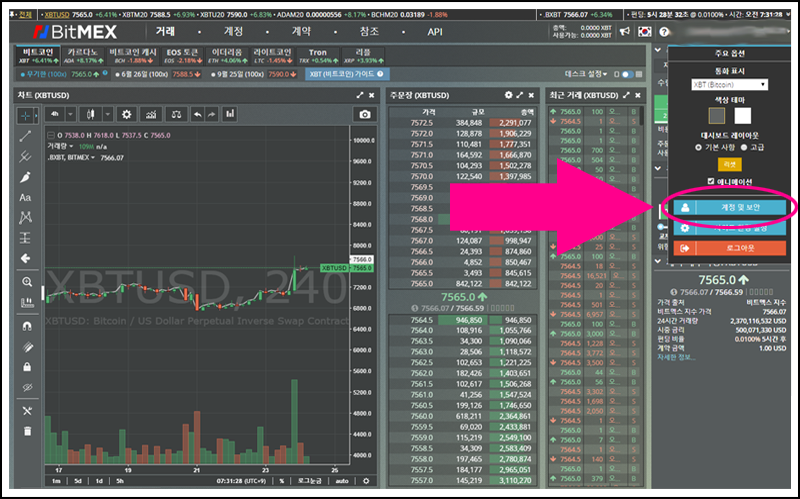Expand the order book panel to fullscreen
The width and height of the screenshot is (800, 499).
pyautogui.click(x=520, y=95)
